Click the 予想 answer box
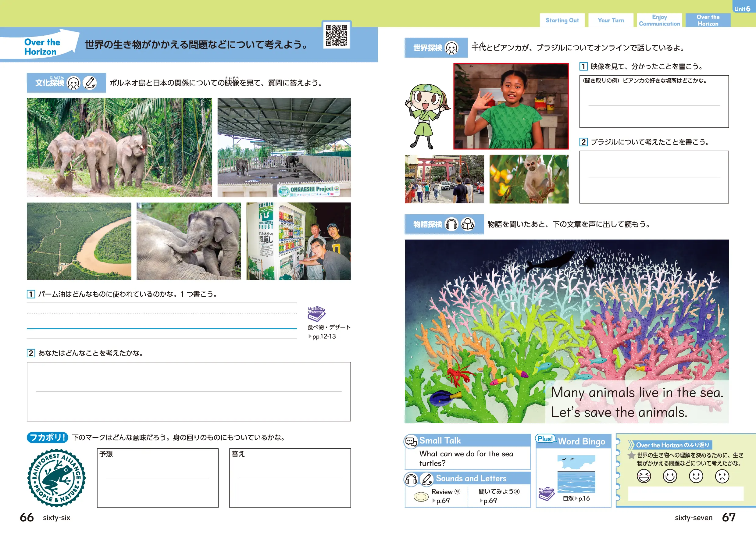 pyautogui.click(x=158, y=478)
